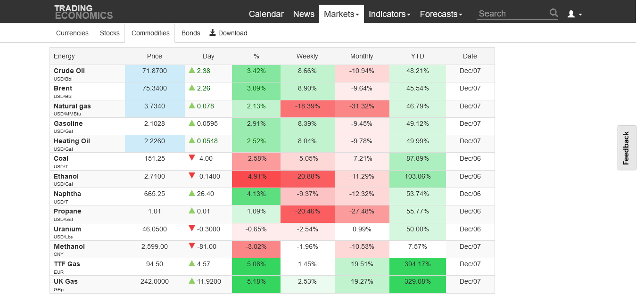Expand the Indicators dropdown menu
644x303 pixels.
389,14
